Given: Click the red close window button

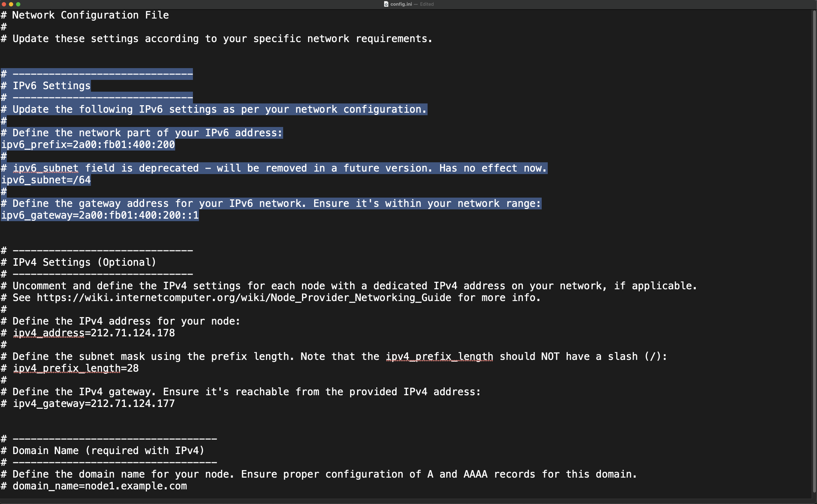Looking at the screenshot, I should tap(4, 4).
